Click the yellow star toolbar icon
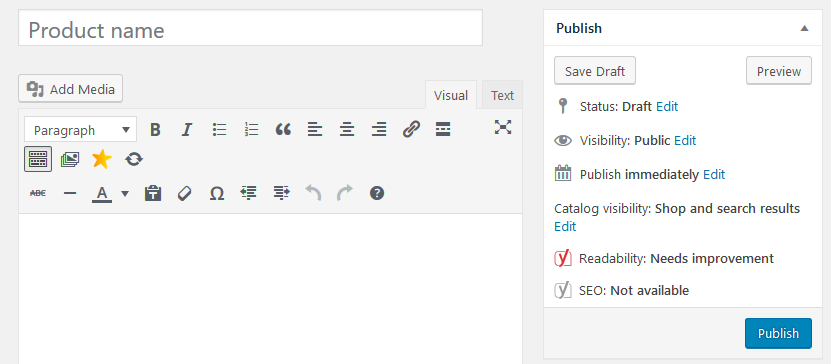 102,159
